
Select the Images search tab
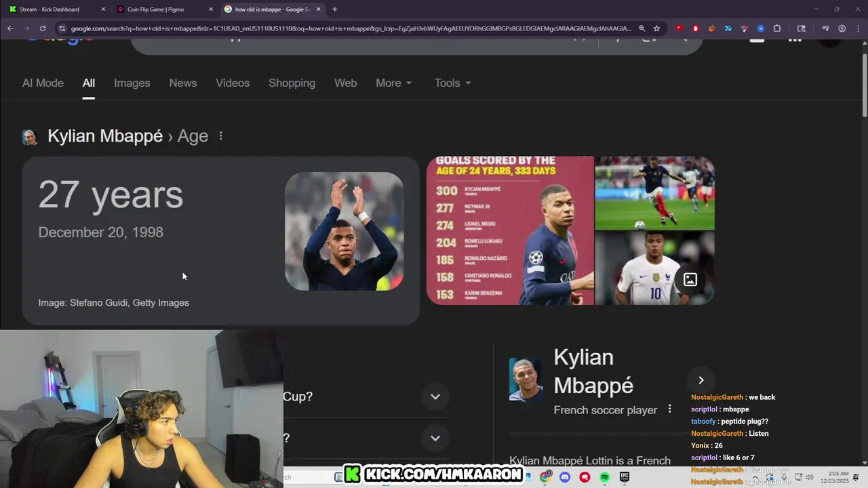[132, 83]
